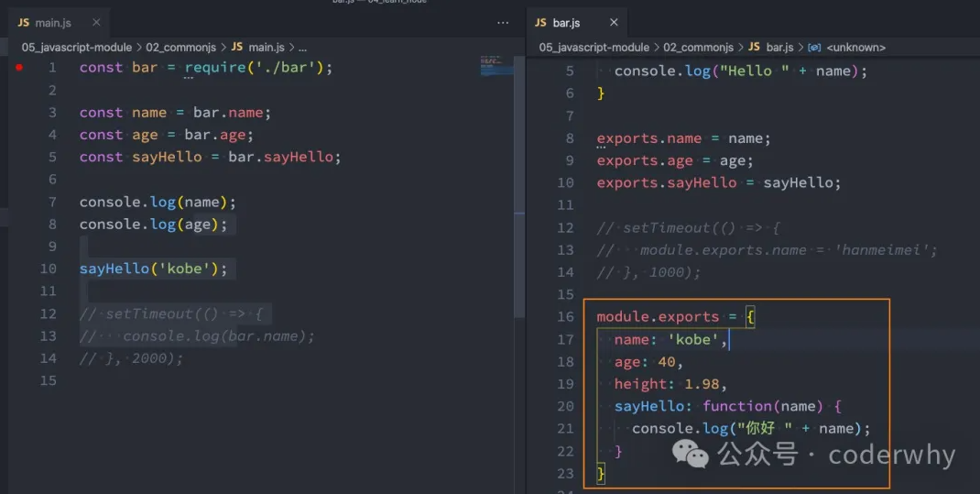Click the JS icon in main.js breadcrumb
This screenshot has height=494, width=980.
click(x=237, y=47)
